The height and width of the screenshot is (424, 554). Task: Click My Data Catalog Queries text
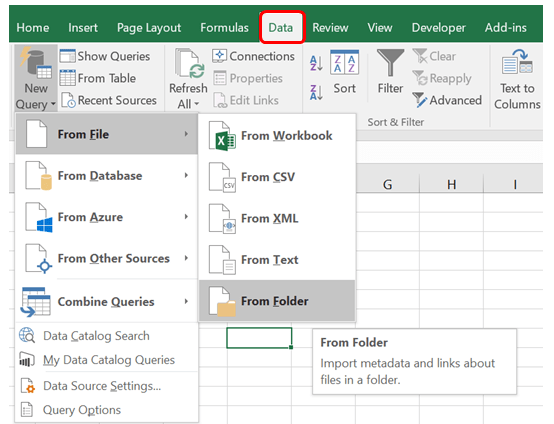109,360
